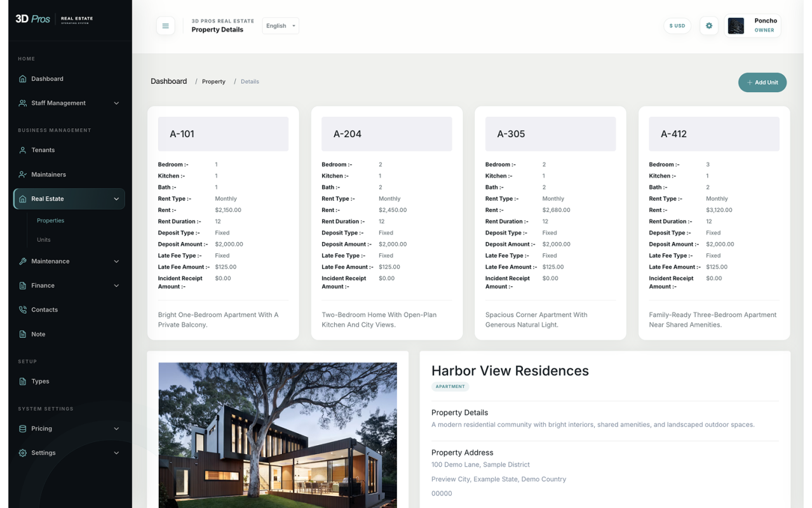Click the Harbor View Residences title
Image resolution: width=812 pixels, height=508 pixels.
coord(510,371)
